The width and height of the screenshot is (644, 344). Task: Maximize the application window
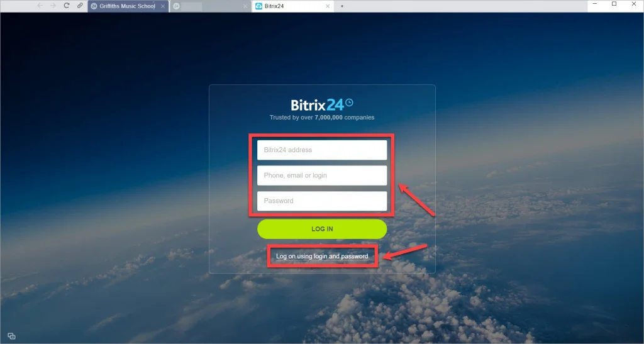[614, 4]
